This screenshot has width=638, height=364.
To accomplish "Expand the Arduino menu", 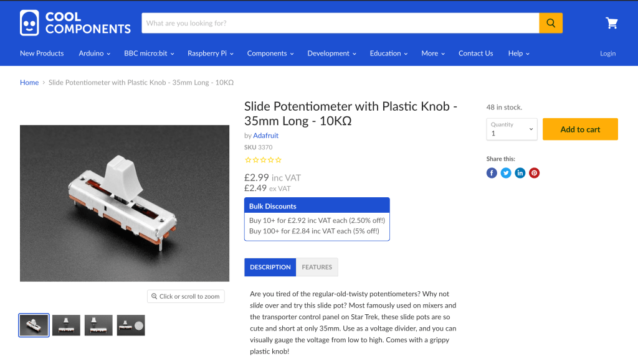I will [94, 54].
